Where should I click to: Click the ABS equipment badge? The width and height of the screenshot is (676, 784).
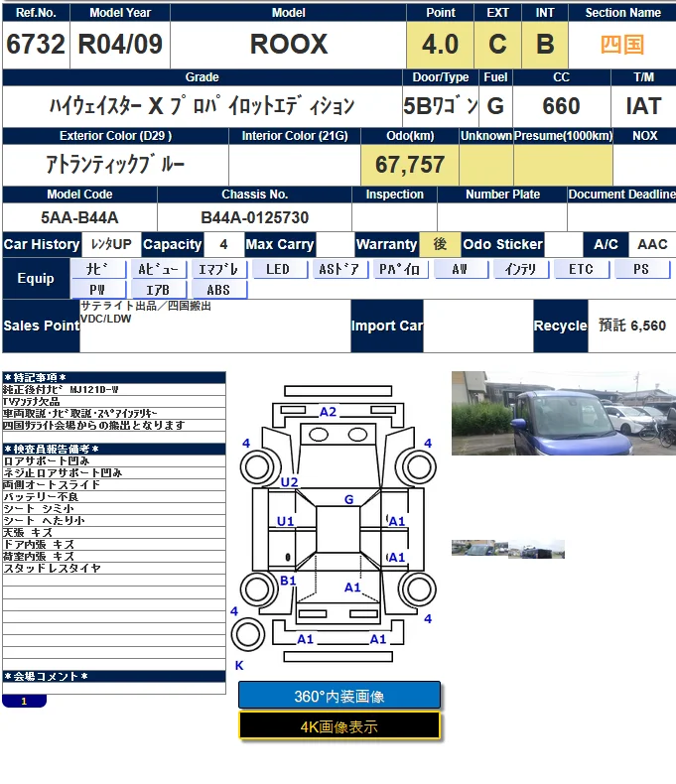(218, 290)
